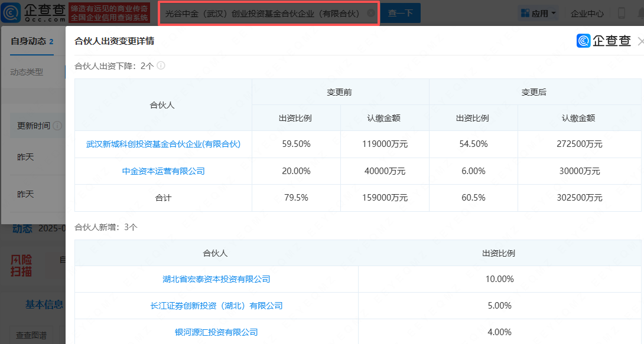The height and width of the screenshot is (344, 644).
Task: Switch to the 自身动态 tab
Action: click(32, 41)
